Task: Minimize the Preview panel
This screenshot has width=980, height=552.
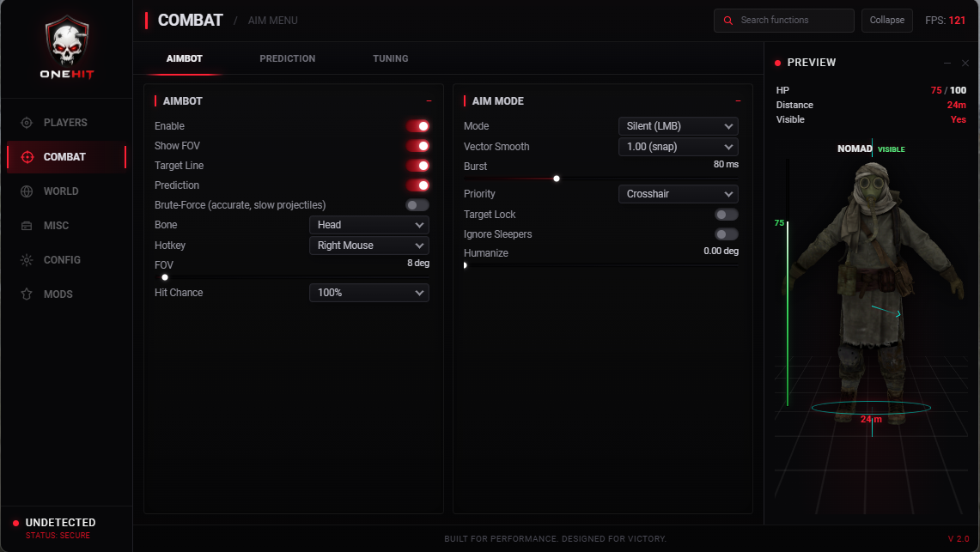Action: (x=947, y=63)
